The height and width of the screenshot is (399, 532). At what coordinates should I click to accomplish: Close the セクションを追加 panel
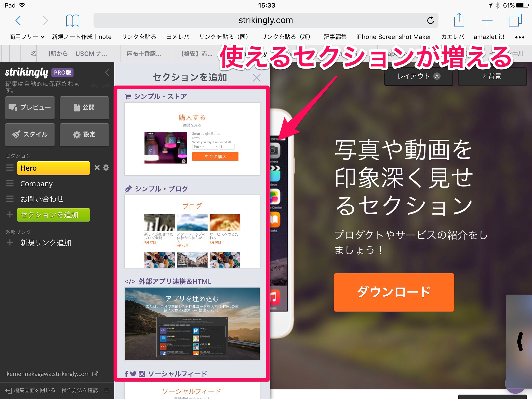257,77
